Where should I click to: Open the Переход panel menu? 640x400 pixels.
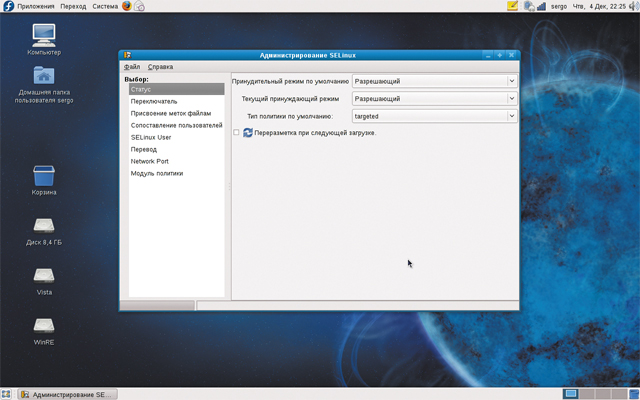pos(73,6)
